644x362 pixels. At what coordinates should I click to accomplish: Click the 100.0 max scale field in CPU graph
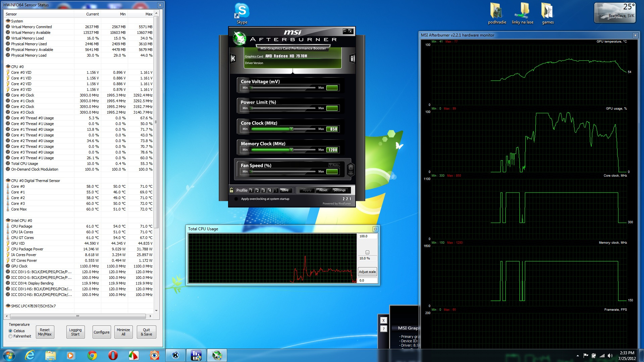point(367,236)
